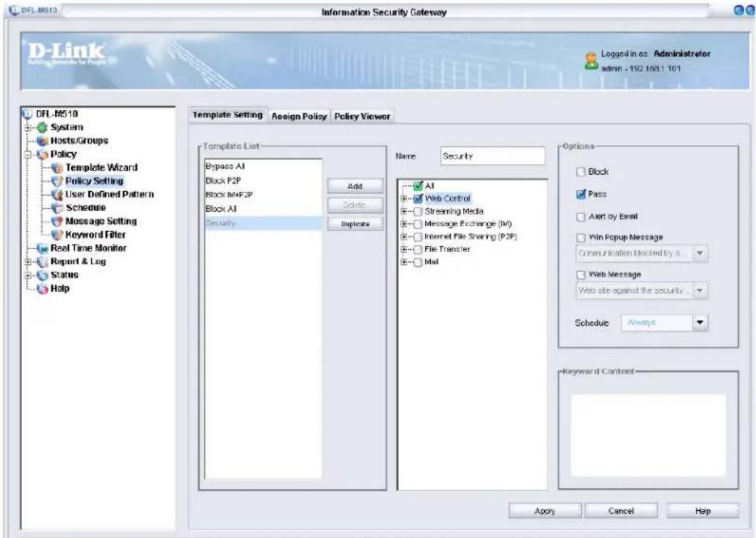This screenshot has height=538, width=756.
Task: Open the Help icon in sidebar
Action: click(42, 288)
